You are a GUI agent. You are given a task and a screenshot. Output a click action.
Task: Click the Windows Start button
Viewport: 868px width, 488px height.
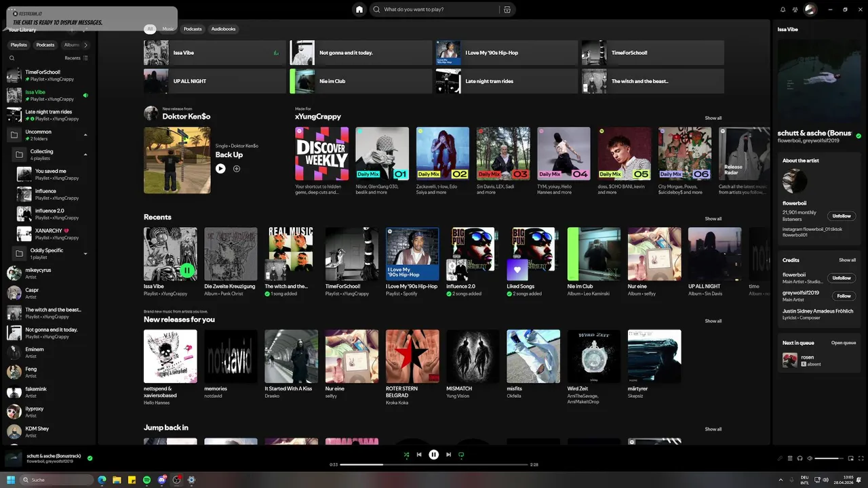pyautogui.click(x=10, y=480)
